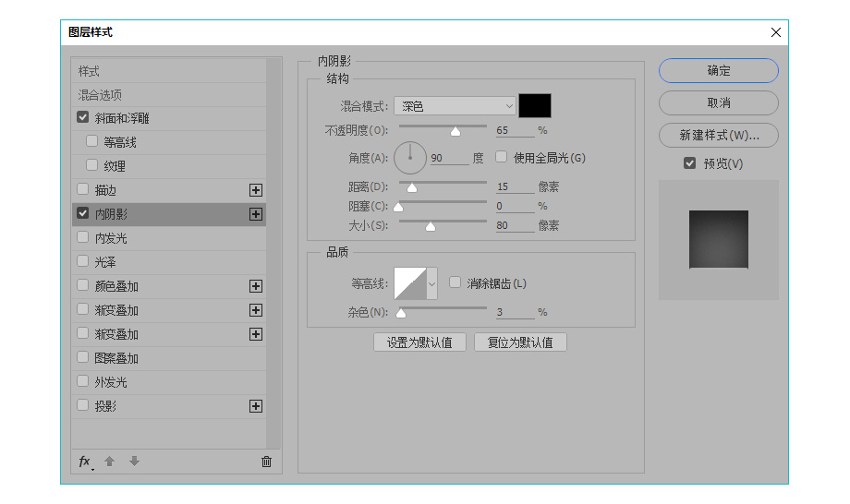
Task: Click the 阻塞 slider handle
Action: pos(398,208)
